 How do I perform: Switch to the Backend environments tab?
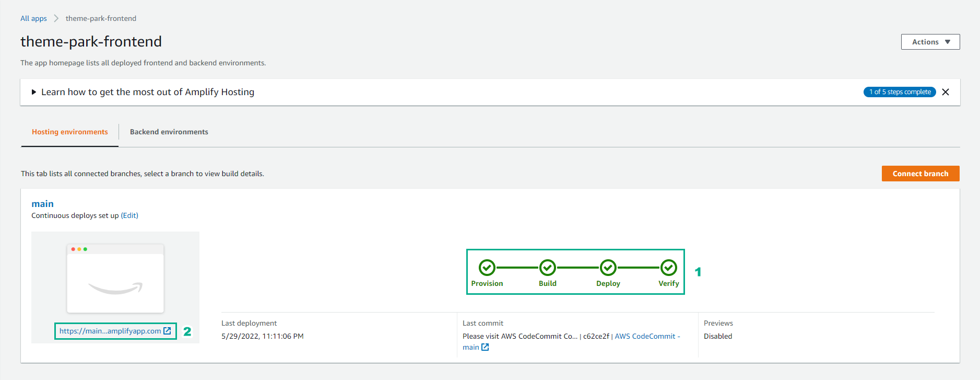[x=169, y=132]
